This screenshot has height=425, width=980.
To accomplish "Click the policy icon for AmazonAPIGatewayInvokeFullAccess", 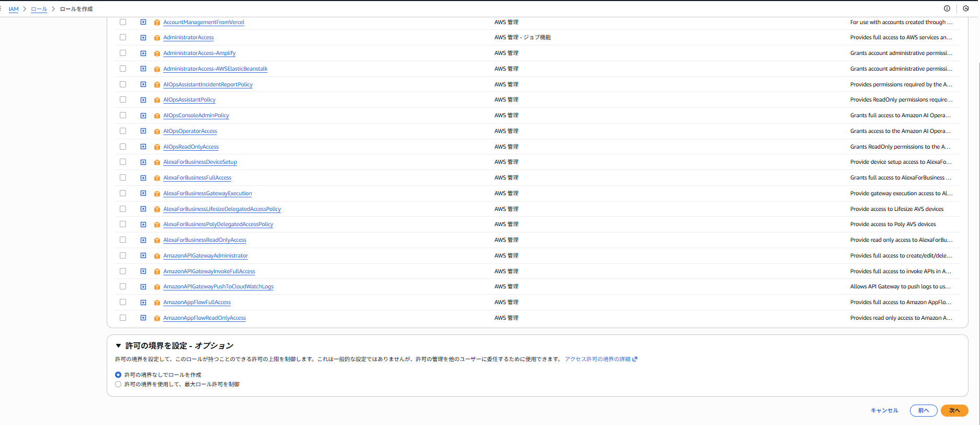I will coord(157,272).
